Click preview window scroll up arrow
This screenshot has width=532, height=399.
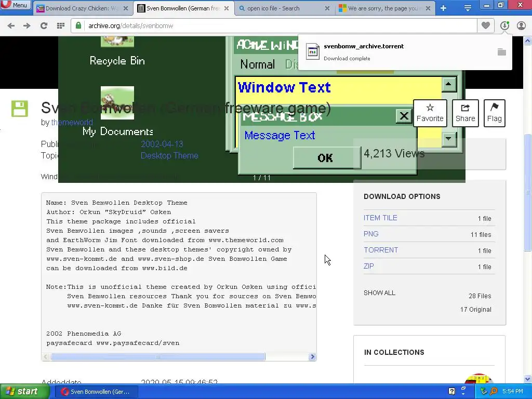[x=448, y=84]
